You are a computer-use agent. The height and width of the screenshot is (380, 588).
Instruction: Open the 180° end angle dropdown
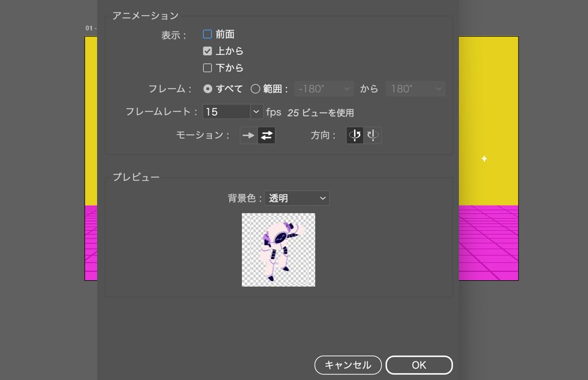[x=415, y=88]
